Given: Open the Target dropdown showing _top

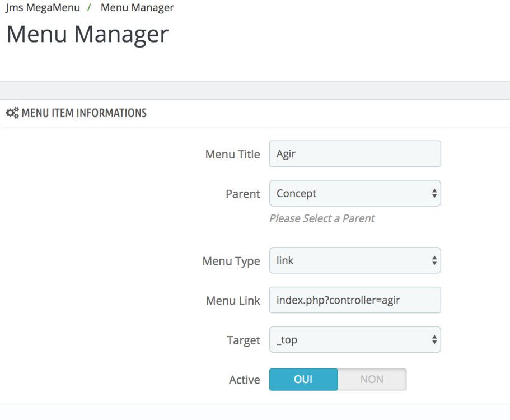Looking at the screenshot, I should tap(355, 340).
